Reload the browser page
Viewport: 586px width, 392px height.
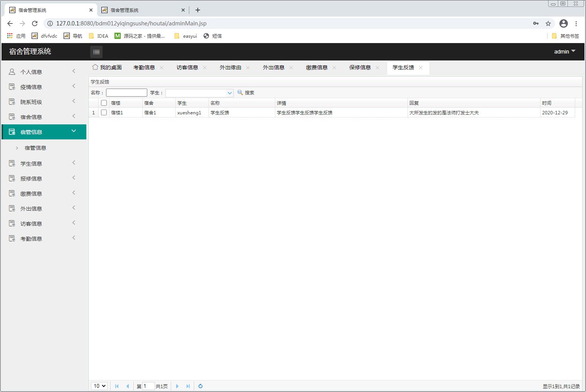tap(35, 23)
